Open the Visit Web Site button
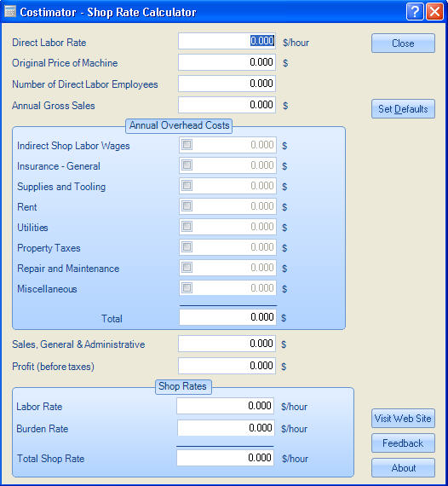The width and height of the screenshot is (448, 486). (x=403, y=419)
